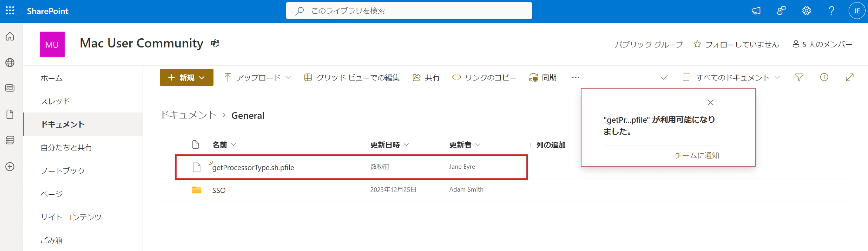Click the Create plus icon in app bar
868x251 pixels.
(x=10, y=167)
